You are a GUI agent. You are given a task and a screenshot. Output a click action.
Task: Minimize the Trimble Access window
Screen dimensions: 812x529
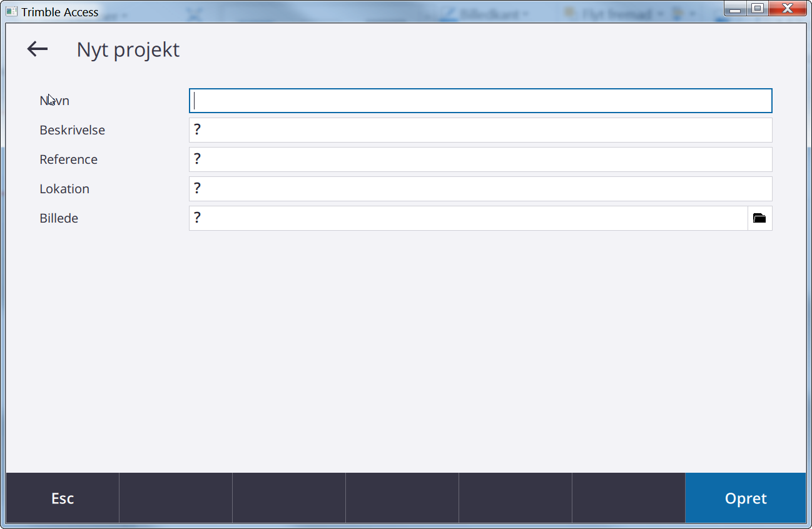[736, 9]
